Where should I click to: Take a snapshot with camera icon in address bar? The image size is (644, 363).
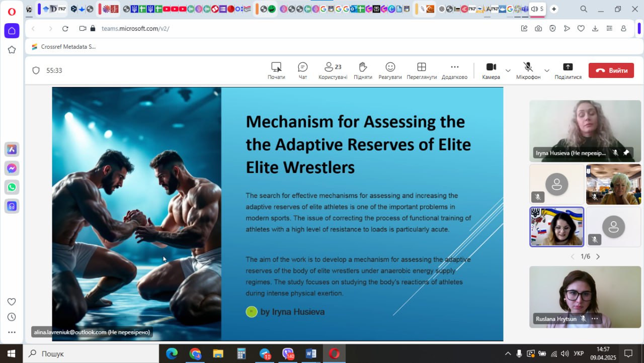[538, 29]
